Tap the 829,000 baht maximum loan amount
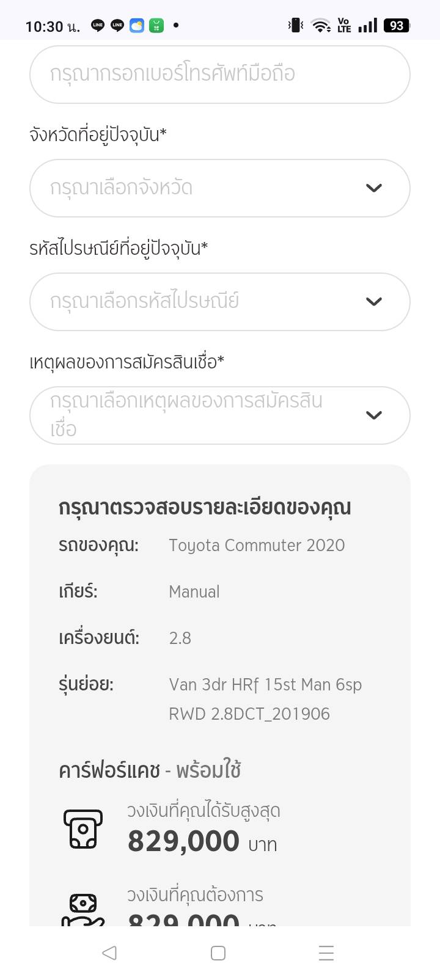The height and width of the screenshot is (980, 440). [x=183, y=841]
